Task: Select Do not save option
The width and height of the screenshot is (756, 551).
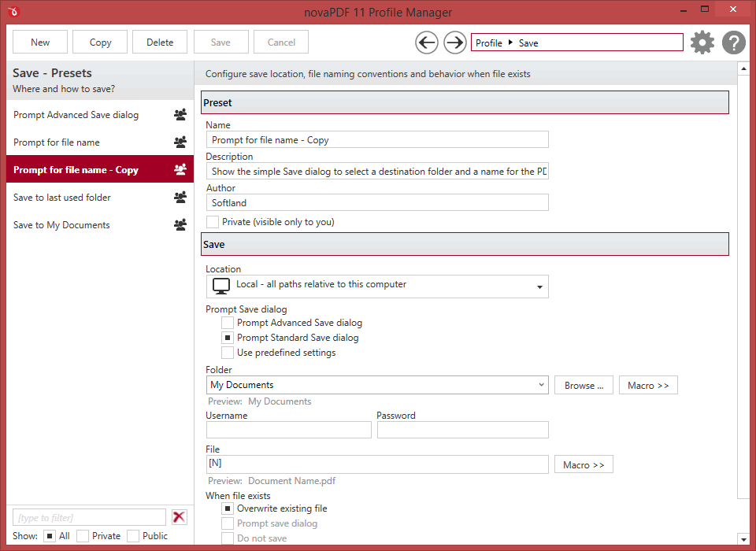Action: click(x=228, y=538)
